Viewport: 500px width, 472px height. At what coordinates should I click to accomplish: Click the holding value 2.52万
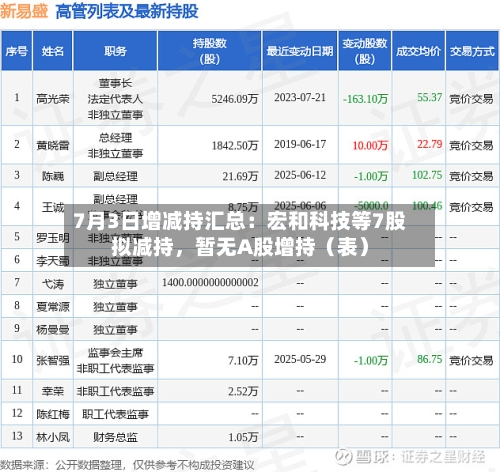(243, 391)
